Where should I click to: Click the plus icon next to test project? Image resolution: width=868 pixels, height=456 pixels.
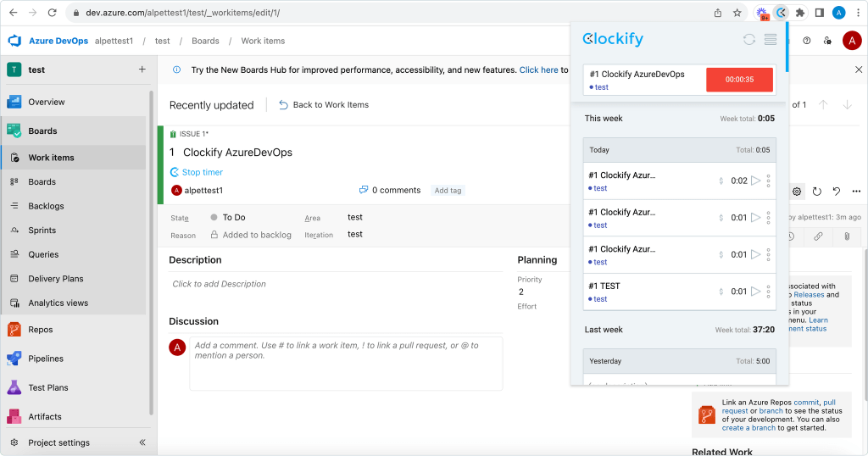pos(142,70)
